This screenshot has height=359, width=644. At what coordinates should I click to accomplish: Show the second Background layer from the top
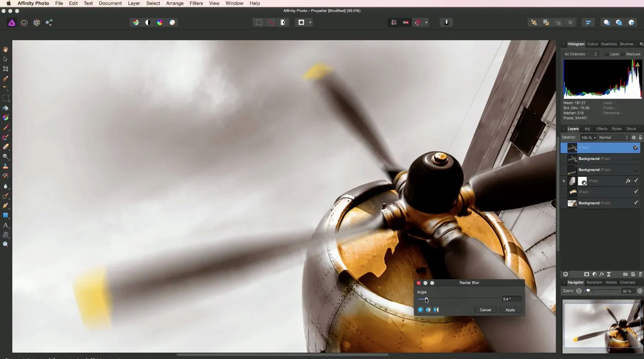[x=636, y=169]
